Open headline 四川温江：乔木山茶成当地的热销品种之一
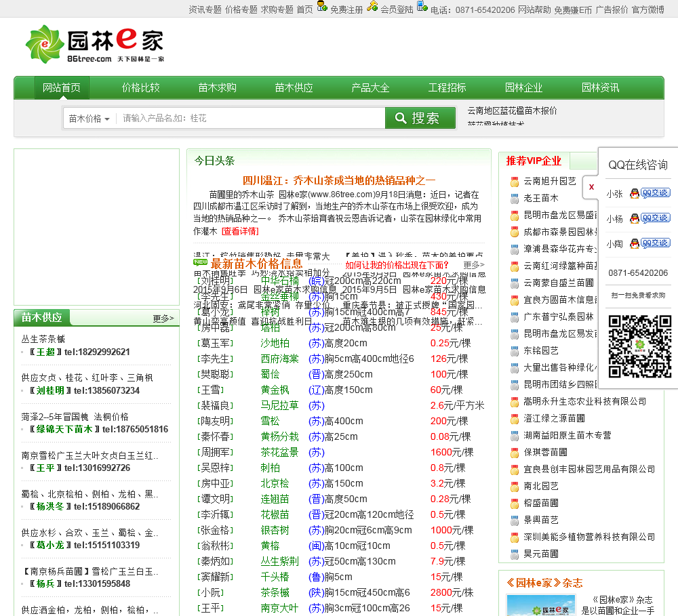 pos(339,180)
